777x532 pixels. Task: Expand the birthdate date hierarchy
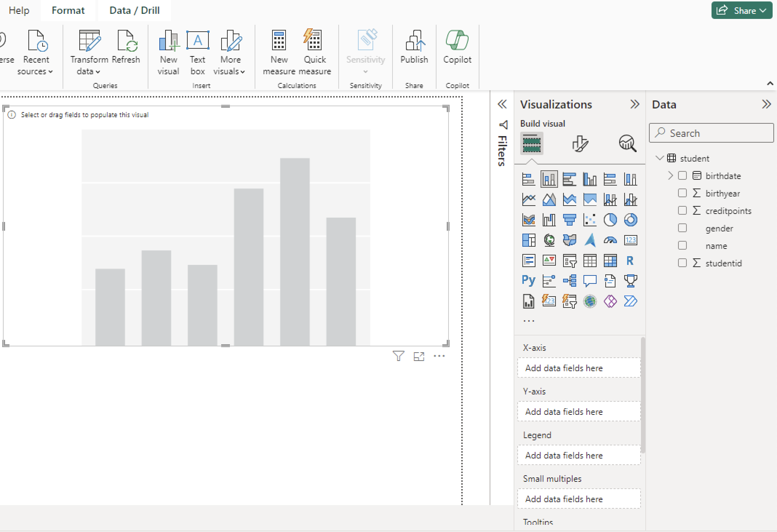click(670, 175)
